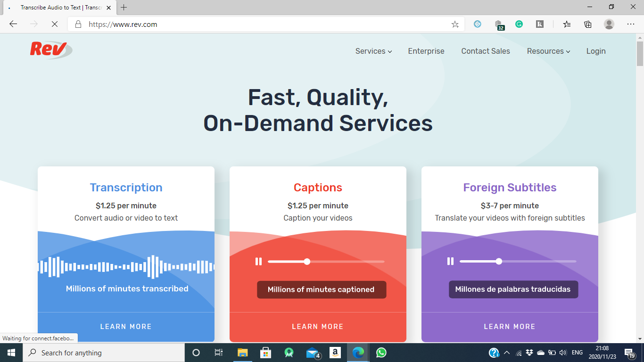Add this page to favorites star
The width and height of the screenshot is (644, 362).
pyautogui.click(x=455, y=24)
